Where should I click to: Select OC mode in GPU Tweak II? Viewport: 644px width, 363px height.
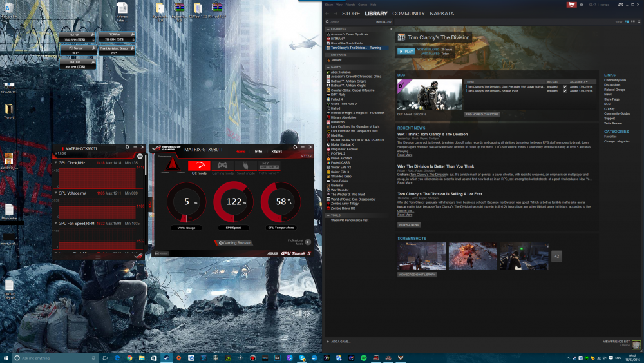pos(199,166)
